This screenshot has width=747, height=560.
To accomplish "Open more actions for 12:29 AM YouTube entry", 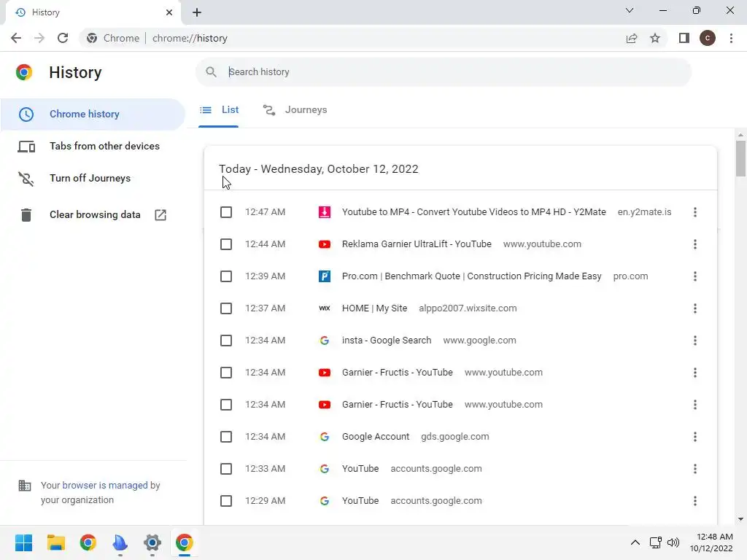I will click(x=695, y=501).
